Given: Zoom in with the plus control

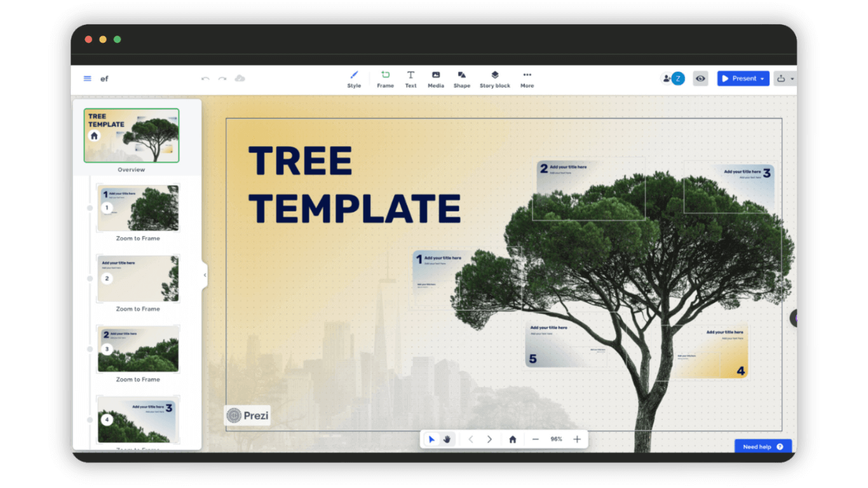Looking at the screenshot, I should coord(576,438).
